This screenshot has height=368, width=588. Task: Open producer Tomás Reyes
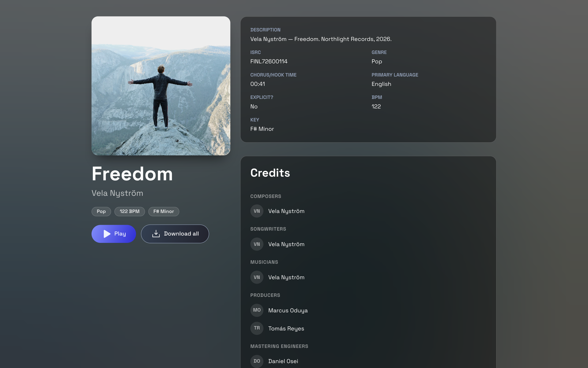click(286, 328)
